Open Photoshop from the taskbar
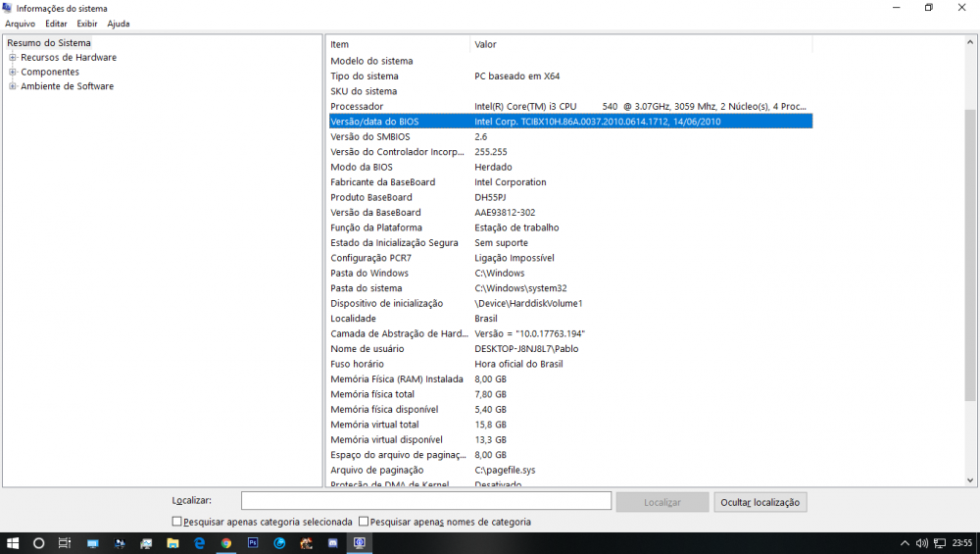 point(253,542)
